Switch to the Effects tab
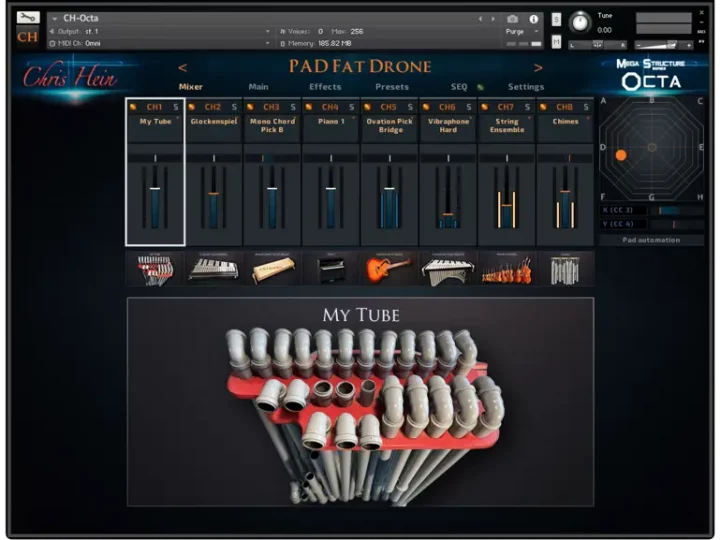 pyautogui.click(x=325, y=87)
